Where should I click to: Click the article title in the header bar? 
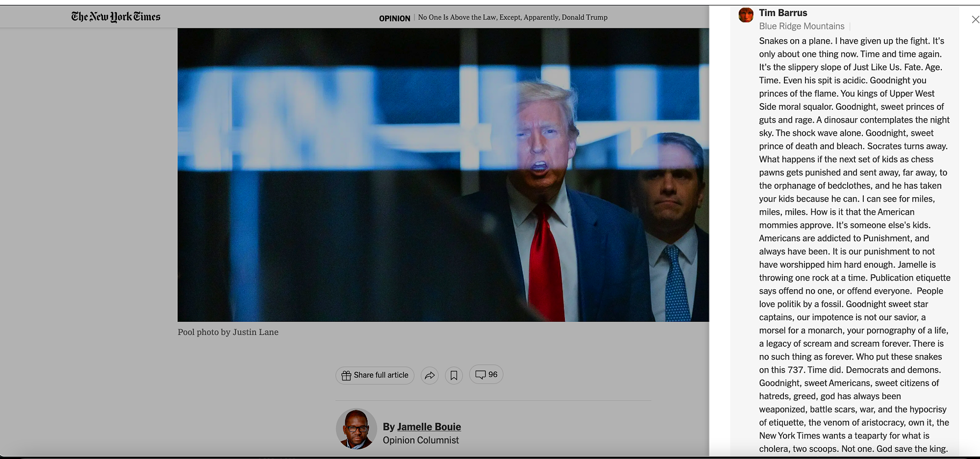(x=513, y=17)
